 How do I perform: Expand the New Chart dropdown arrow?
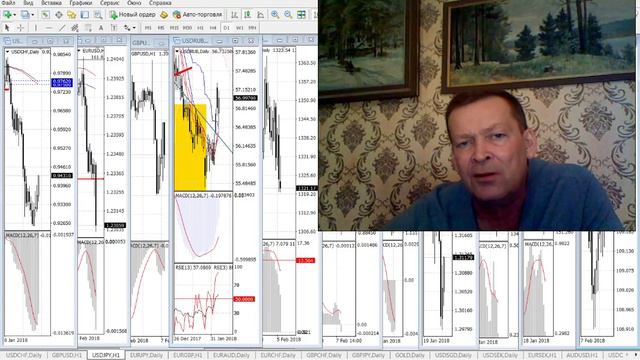coord(15,15)
